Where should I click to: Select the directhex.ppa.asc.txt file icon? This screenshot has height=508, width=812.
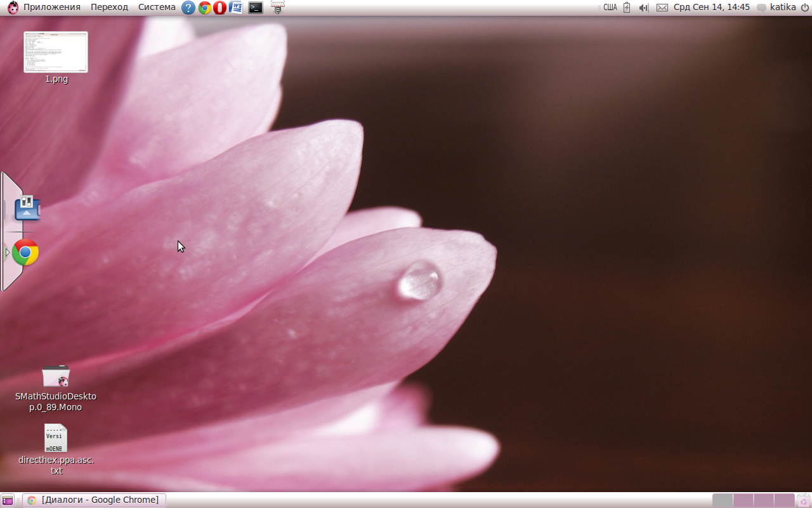pos(56,438)
